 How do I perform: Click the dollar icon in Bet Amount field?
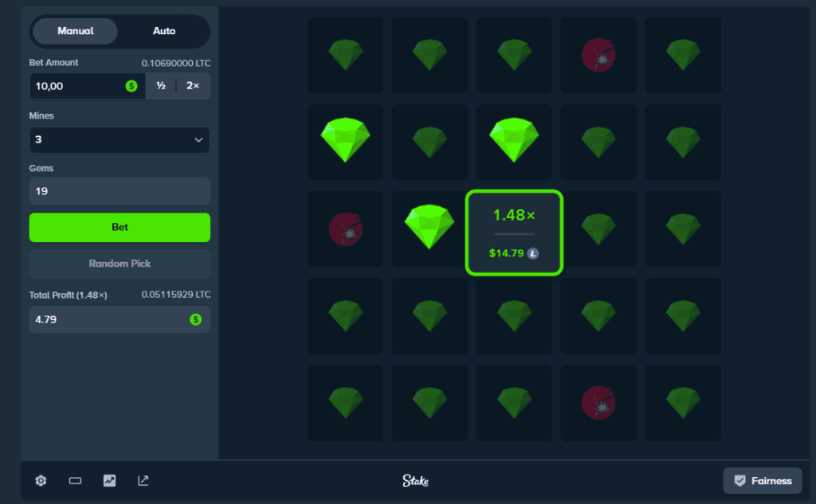(131, 86)
